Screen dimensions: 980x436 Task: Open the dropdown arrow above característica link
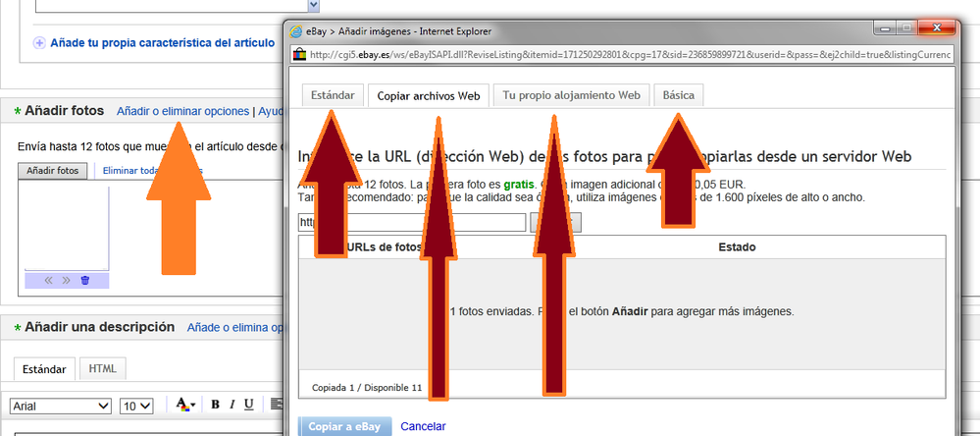pyautogui.click(x=314, y=6)
